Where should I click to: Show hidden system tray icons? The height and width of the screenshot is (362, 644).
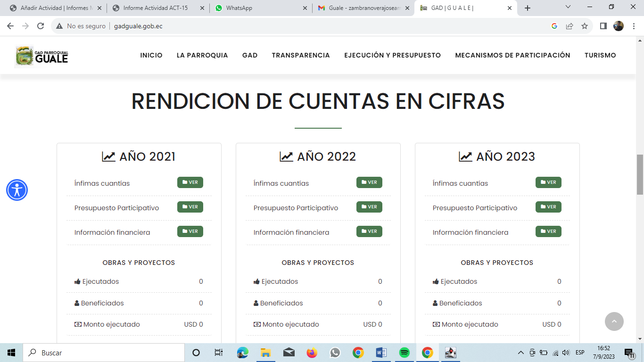(x=520, y=353)
